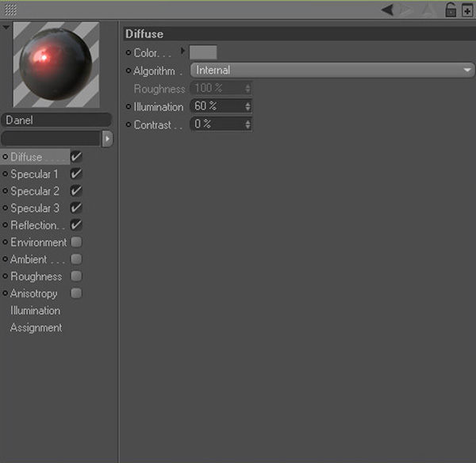Screen dimensions: 476x463
Task: Click the up arrow navigation icon
Action: click(x=428, y=10)
